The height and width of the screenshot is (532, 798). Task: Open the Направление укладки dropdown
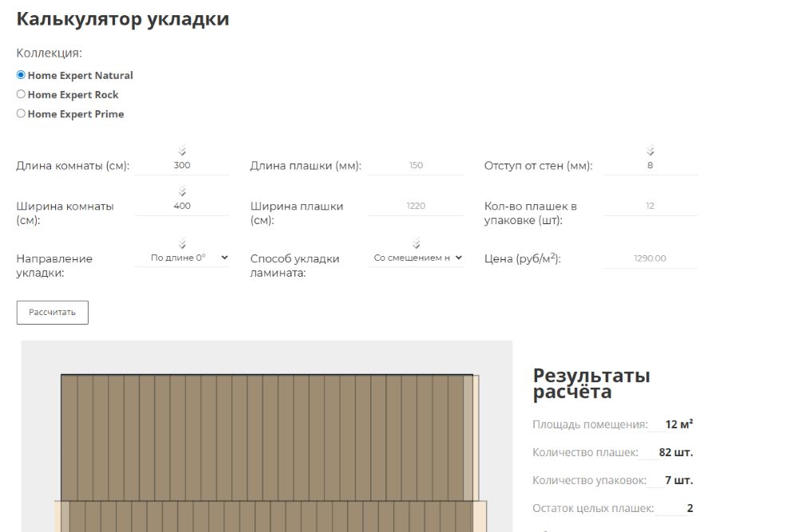[183, 258]
